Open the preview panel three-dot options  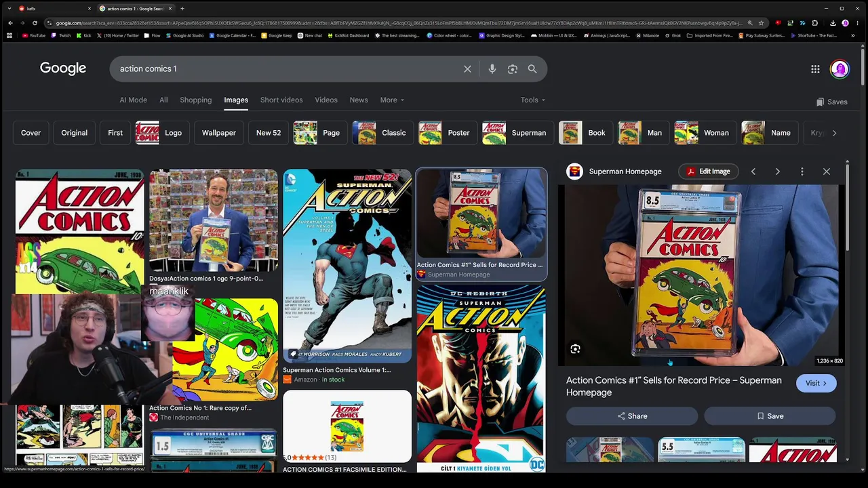click(x=802, y=171)
